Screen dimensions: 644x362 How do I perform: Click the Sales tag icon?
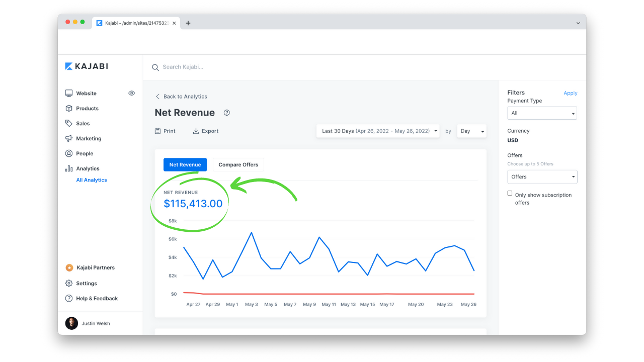pos(69,123)
